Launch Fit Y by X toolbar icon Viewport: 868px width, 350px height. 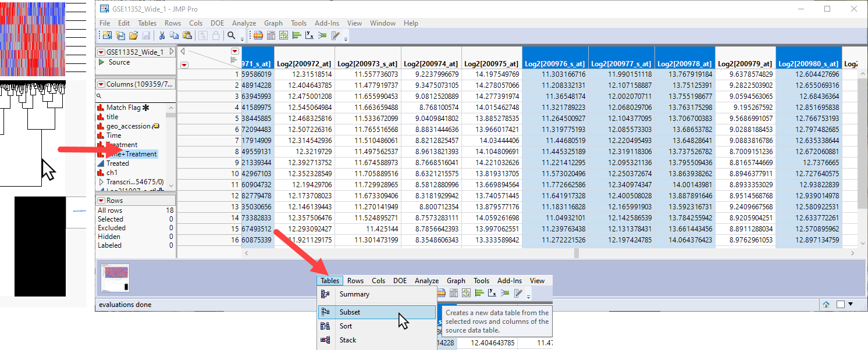pyautogui.click(x=309, y=35)
